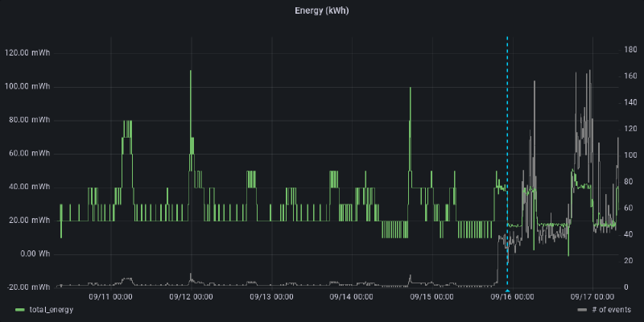Click the 09/12 00:00 x-axis label
This screenshot has height=322, width=644.
[x=191, y=296]
